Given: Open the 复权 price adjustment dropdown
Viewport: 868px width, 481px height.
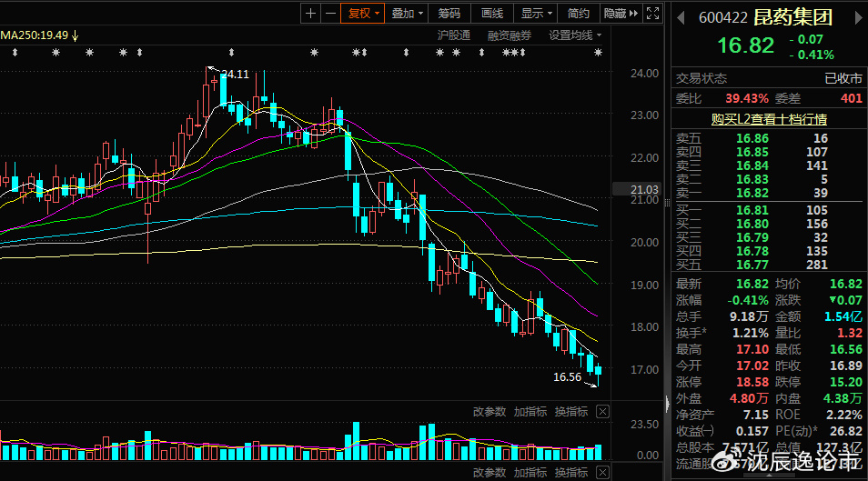Looking at the screenshot, I should (363, 14).
